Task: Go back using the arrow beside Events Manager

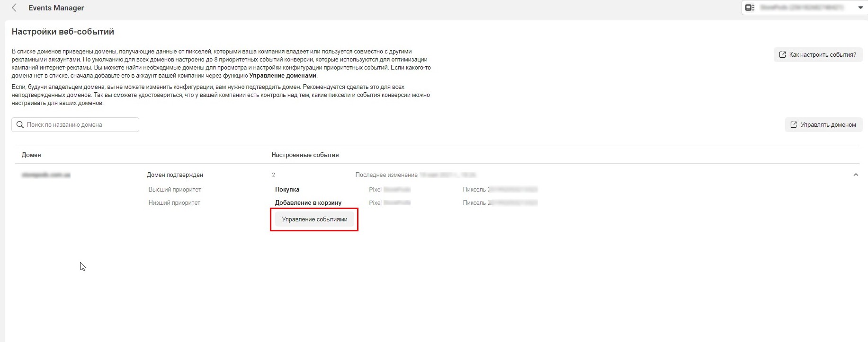Action: (x=14, y=8)
